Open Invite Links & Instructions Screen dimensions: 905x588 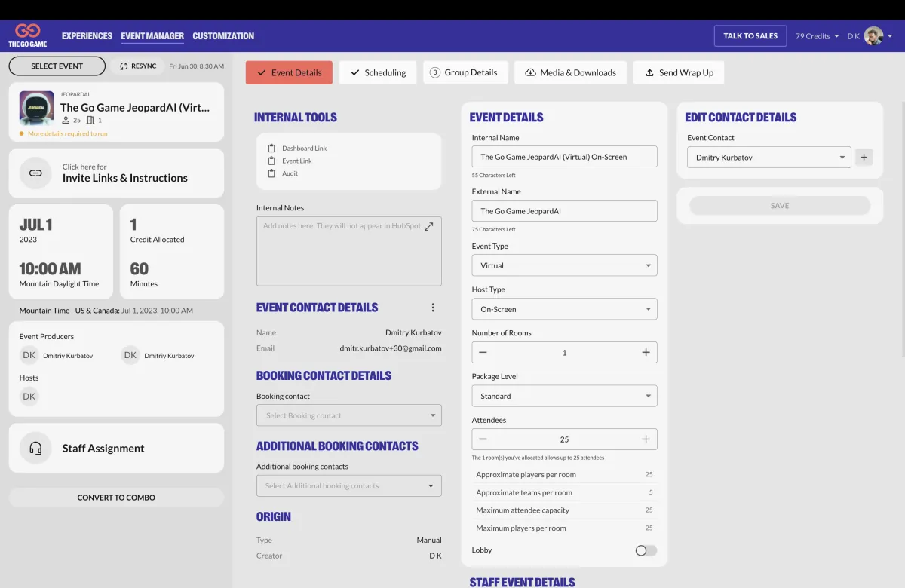[x=116, y=173]
